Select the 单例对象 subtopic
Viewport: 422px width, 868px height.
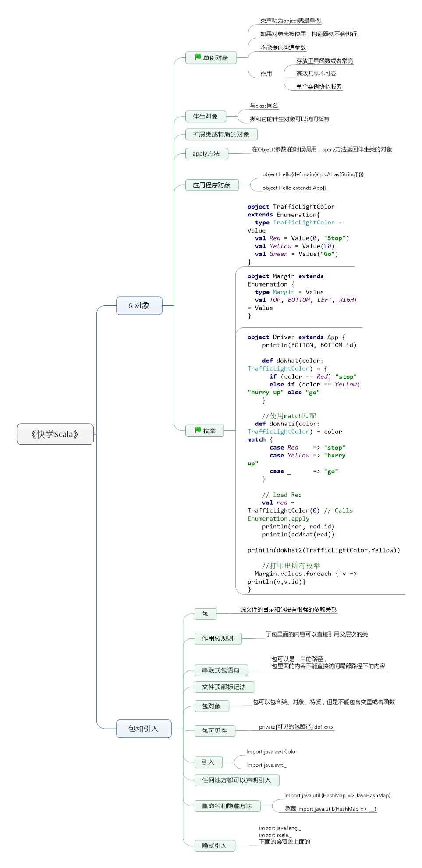pos(211,58)
